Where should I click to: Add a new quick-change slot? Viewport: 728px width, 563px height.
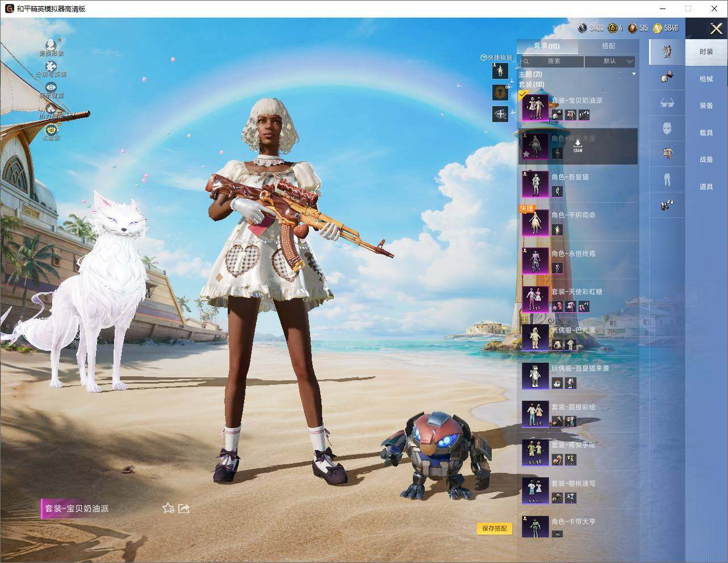click(500, 114)
